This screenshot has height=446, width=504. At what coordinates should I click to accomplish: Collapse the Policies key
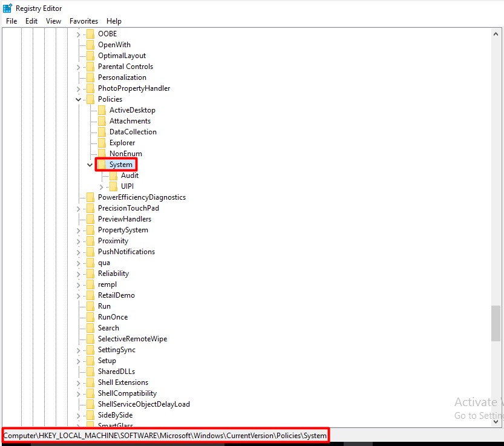[79, 99]
